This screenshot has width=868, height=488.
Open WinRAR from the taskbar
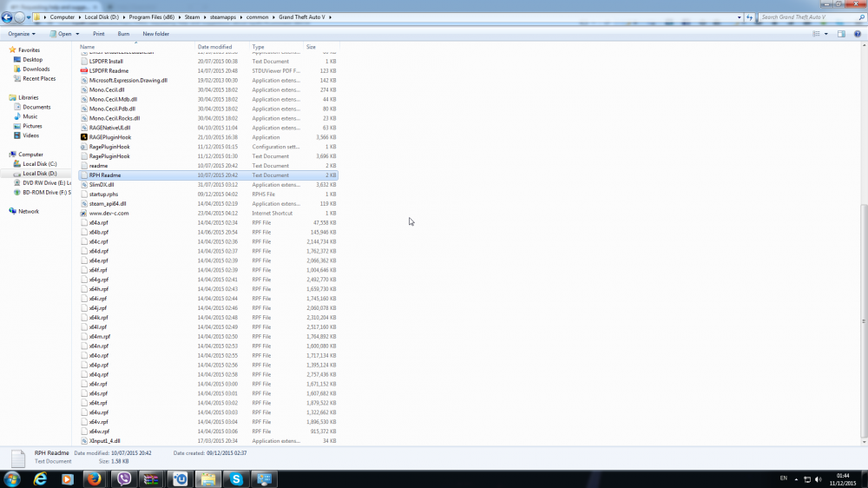(151, 479)
